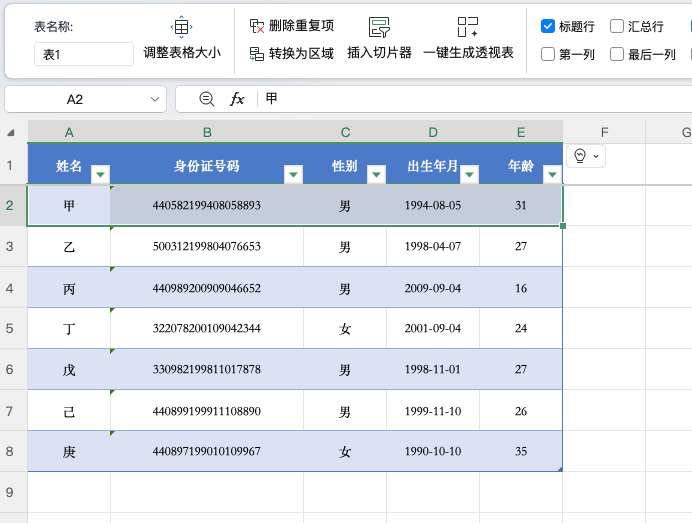692x523 pixels.
Task: Click ID cell 500312199804076653
Action: (x=207, y=246)
